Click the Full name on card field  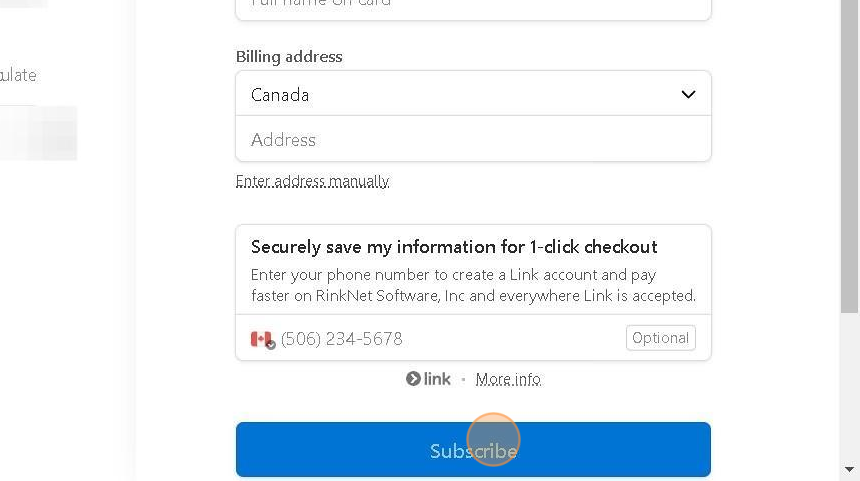[473, 7]
